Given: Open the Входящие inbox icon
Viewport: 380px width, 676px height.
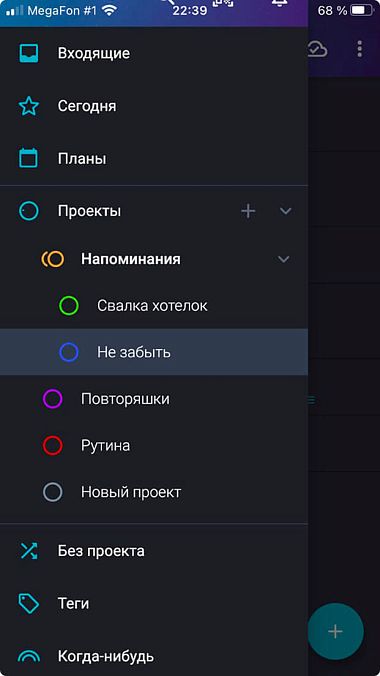Looking at the screenshot, I should (x=29, y=53).
